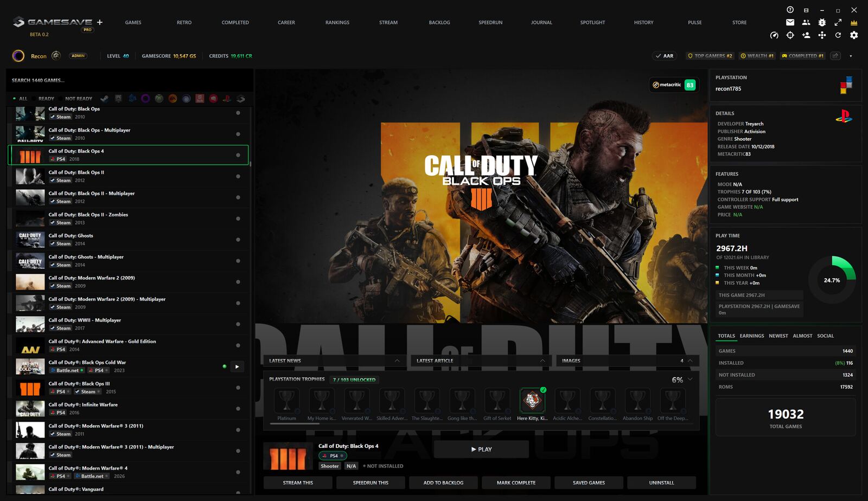Image resolution: width=868 pixels, height=501 pixels.
Task: Toggle the PS4 platform pill under game title
Action: [333, 456]
